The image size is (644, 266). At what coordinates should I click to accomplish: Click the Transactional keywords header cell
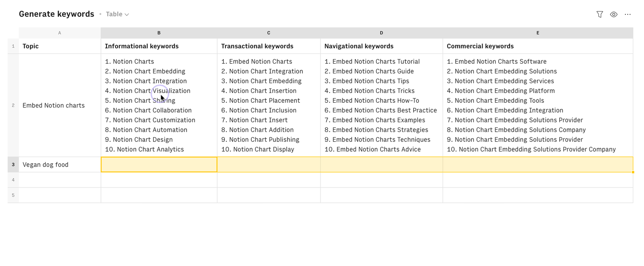point(269,46)
